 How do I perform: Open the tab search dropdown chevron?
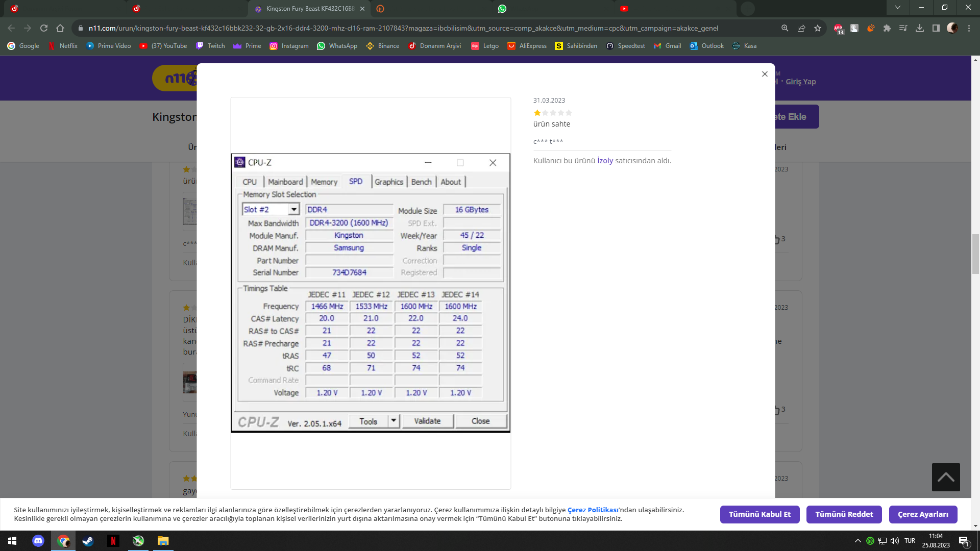point(897,8)
